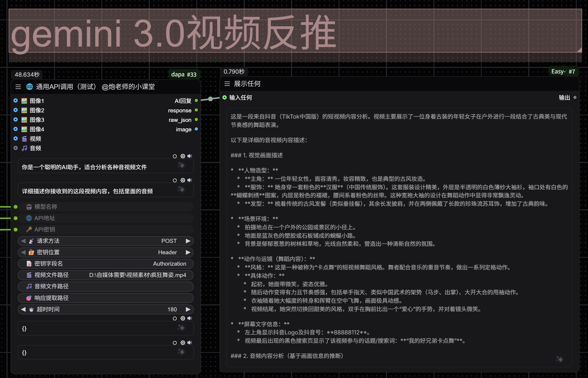Open the 展示任何 node hamburger menu
588x378 pixels.
point(227,84)
